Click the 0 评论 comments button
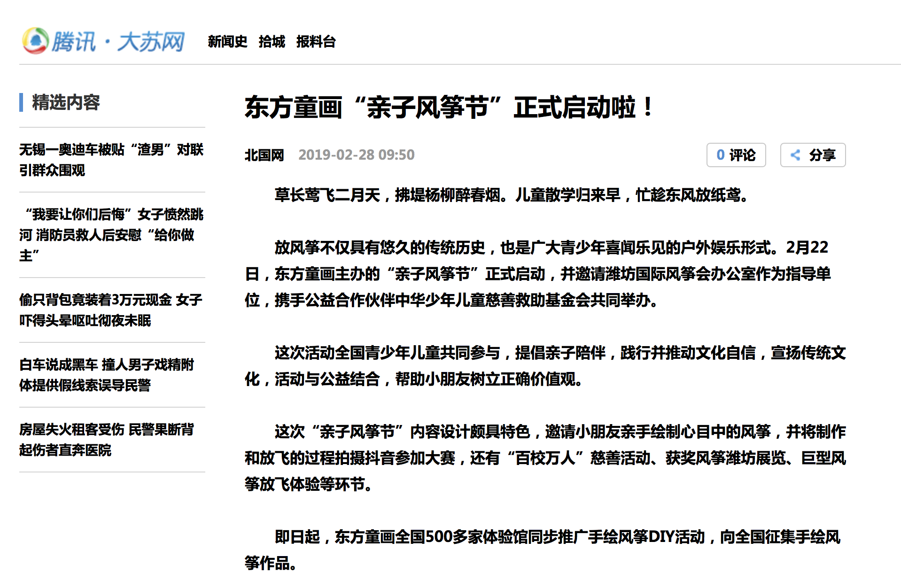 (736, 155)
